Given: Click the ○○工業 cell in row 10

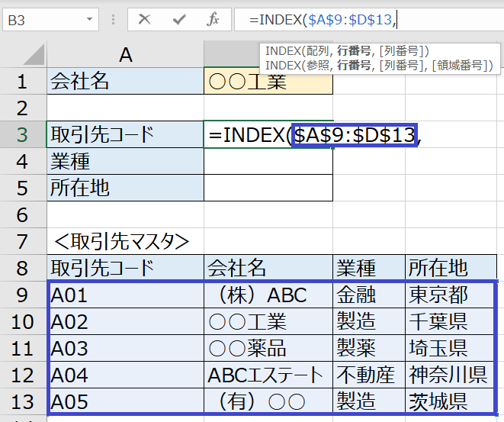Looking at the screenshot, I should [268, 321].
